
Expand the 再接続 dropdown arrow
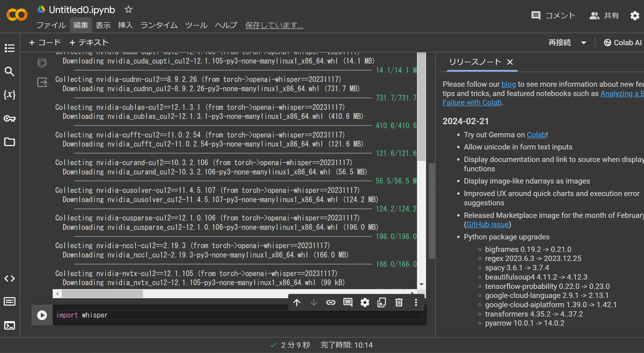584,42
